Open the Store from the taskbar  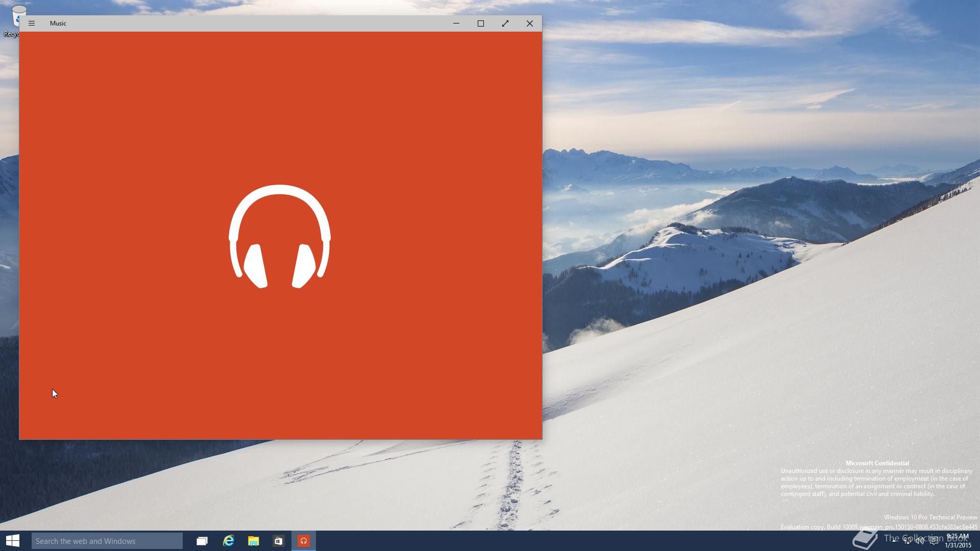click(278, 541)
